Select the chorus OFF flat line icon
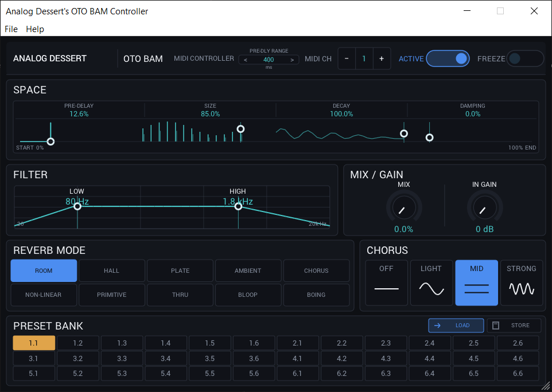The height and width of the screenshot is (392, 552). click(386, 289)
